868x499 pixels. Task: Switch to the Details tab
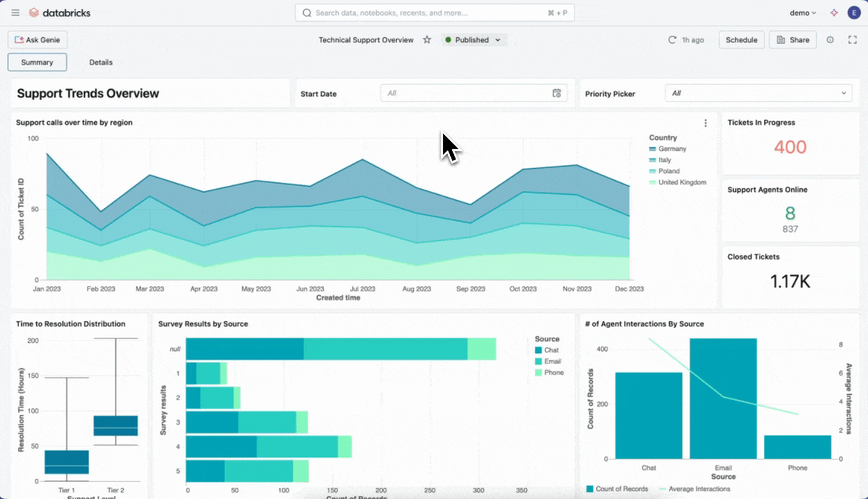click(101, 62)
